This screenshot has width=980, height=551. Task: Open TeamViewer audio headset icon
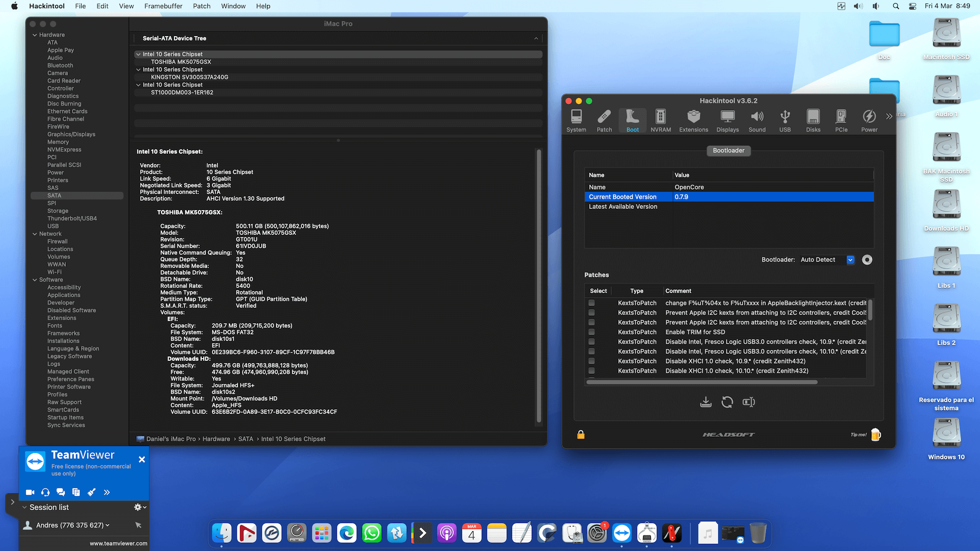coord(45,492)
